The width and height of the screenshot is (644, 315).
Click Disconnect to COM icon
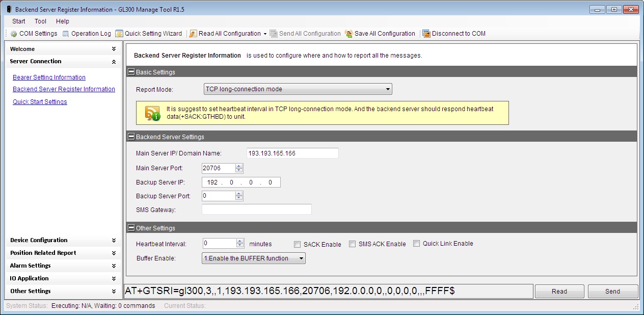426,34
